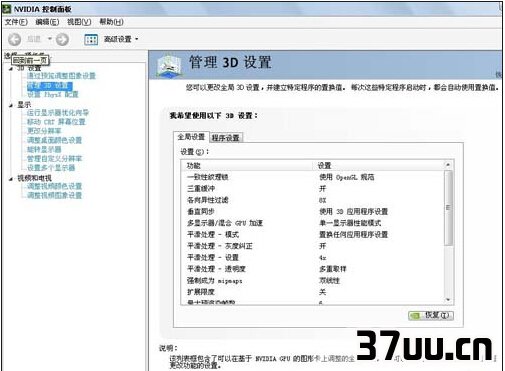Open 移动 CRT 屏幕位置 link

[x=56, y=122]
